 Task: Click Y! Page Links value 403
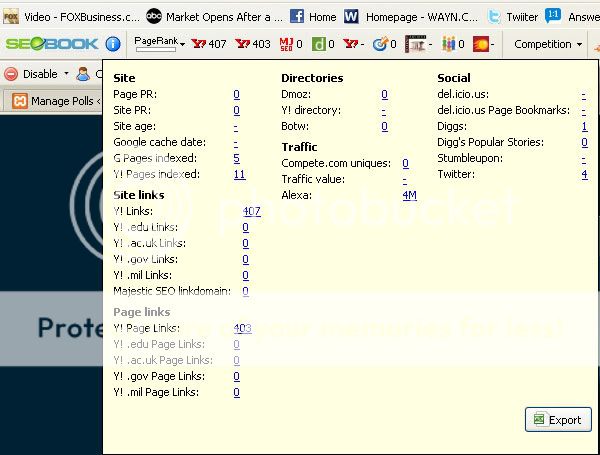click(243, 328)
